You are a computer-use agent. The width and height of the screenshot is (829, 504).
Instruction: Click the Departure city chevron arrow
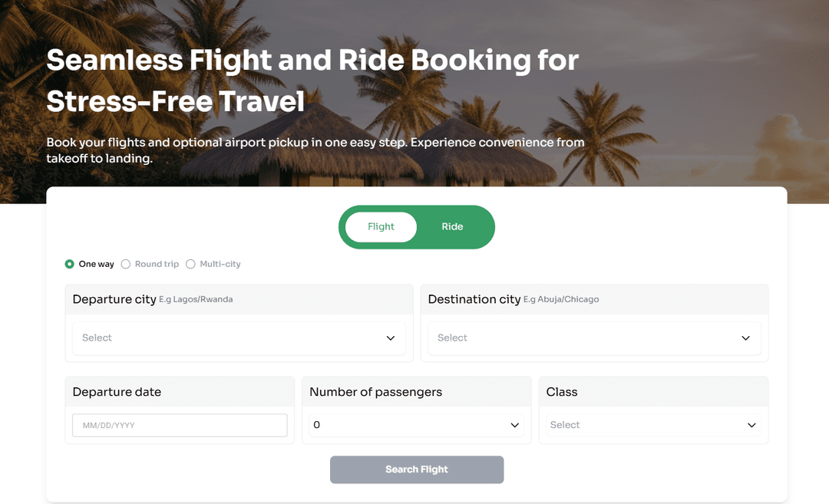click(391, 338)
